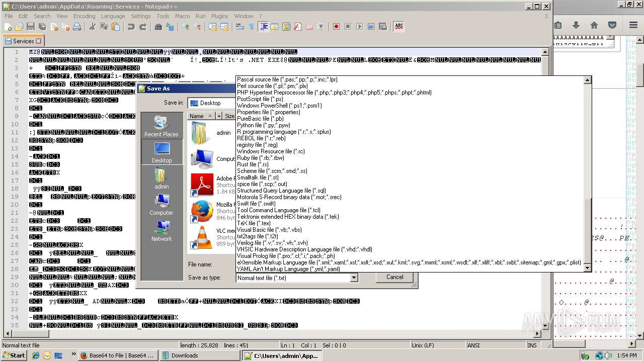Open Find with the binoculars icon

(158, 27)
